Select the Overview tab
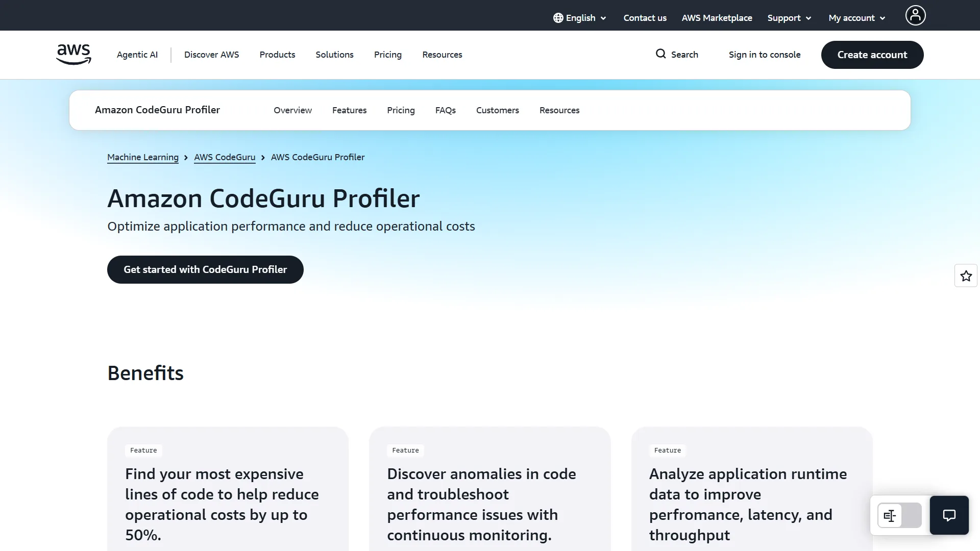Image resolution: width=980 pixels, height=551 pixels. pyautogui.click(x=292, y=110)
